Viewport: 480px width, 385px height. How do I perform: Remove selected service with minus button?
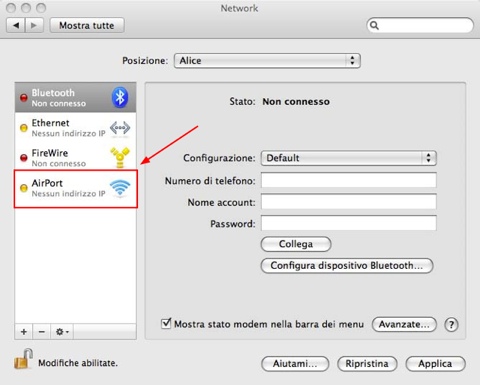(x=42, y=332)
